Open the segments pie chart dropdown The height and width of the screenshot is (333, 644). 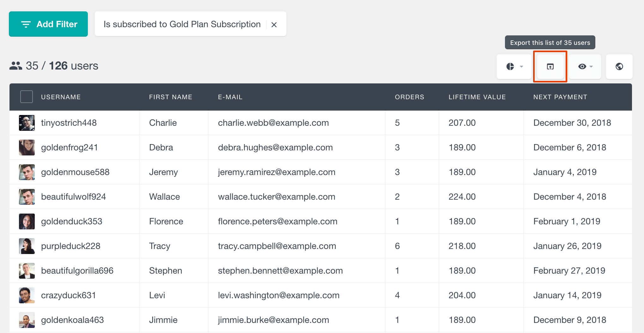coord(514,66)
